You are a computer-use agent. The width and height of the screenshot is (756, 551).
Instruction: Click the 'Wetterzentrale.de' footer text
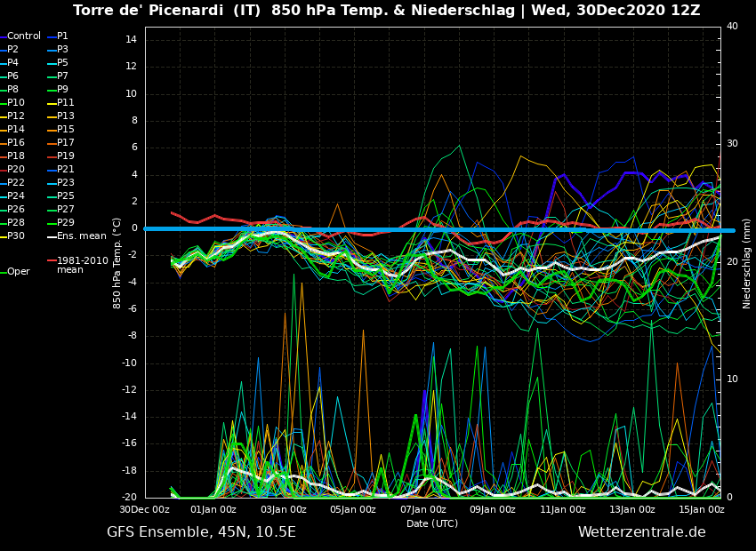click(642, 532)
